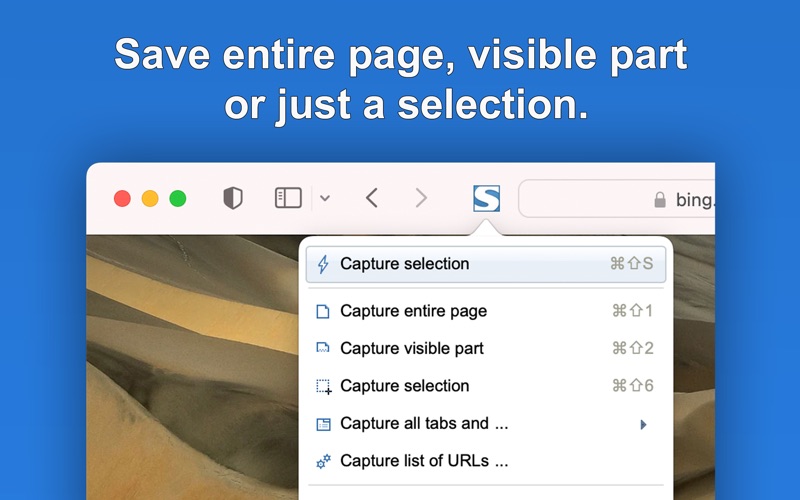Toggle the Safari sidebar button

tap(288, 198)
